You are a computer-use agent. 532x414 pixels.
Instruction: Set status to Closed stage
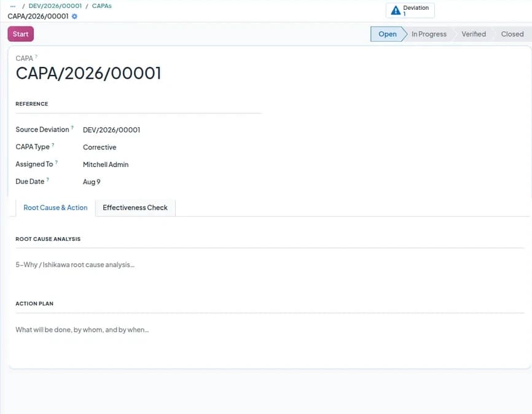coord(512,34)
